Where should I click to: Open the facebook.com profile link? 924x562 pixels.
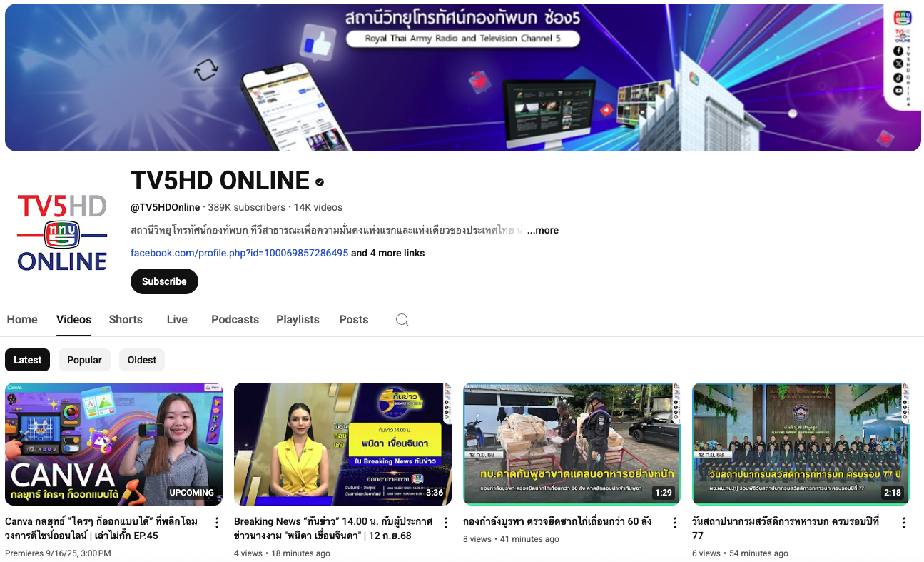point(240,253)
